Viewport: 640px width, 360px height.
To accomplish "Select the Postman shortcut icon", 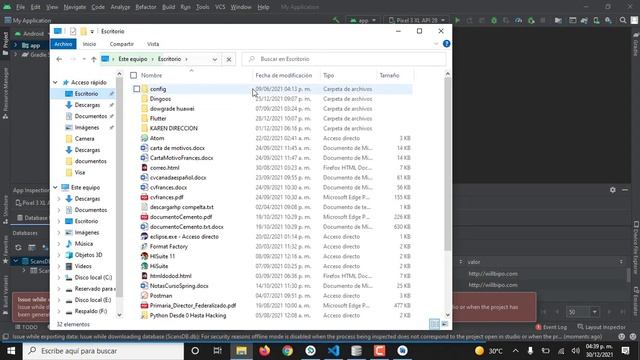I will point(144,296).
